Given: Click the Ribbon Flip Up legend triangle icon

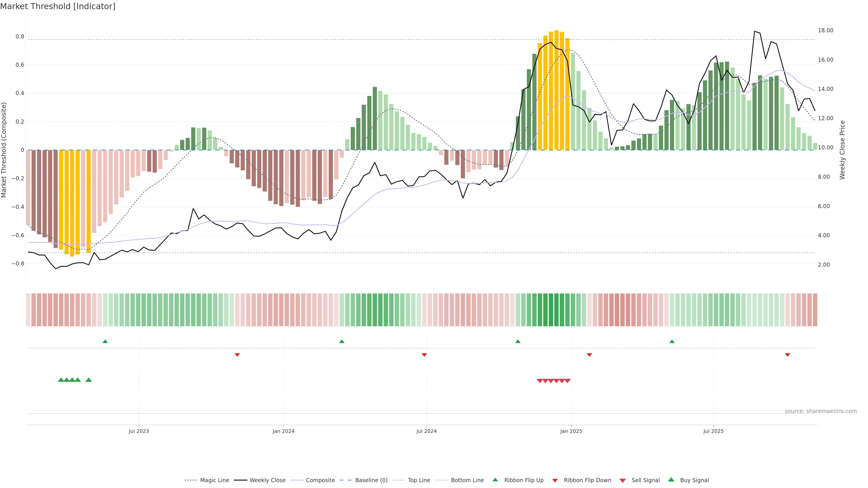Looking at the screenshot, I should pyautogui.click(x=495, y=480).
